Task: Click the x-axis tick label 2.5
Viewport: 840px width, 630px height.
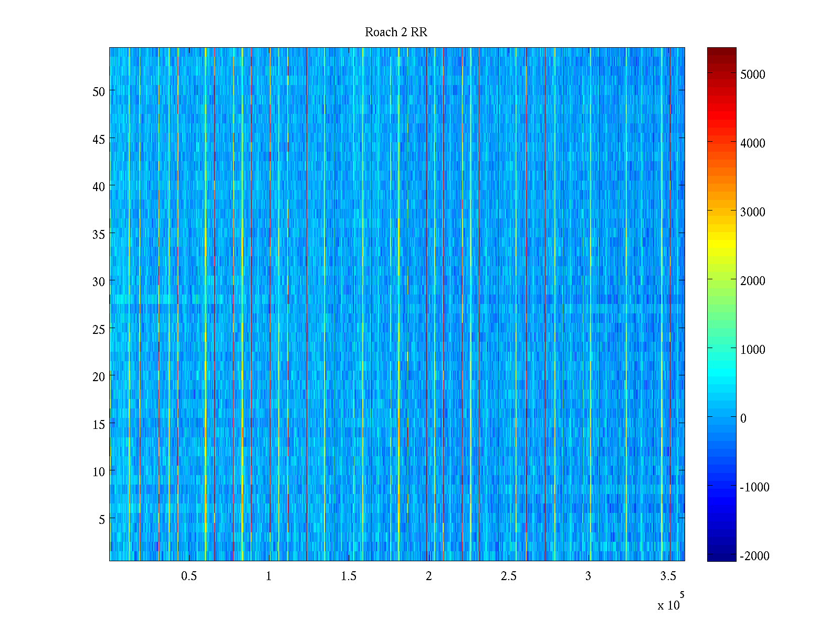Action: (x=508, y=576)
